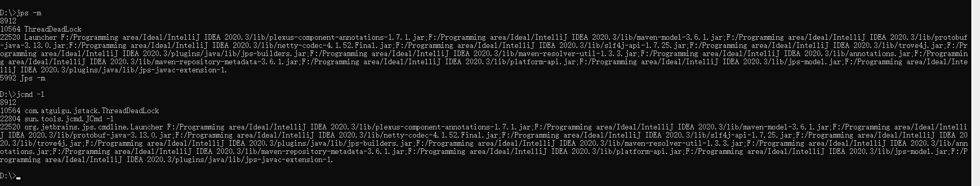980x186 pixels.
Task: Click the blinking cursor at the last prompt
Action: [18, 178]
